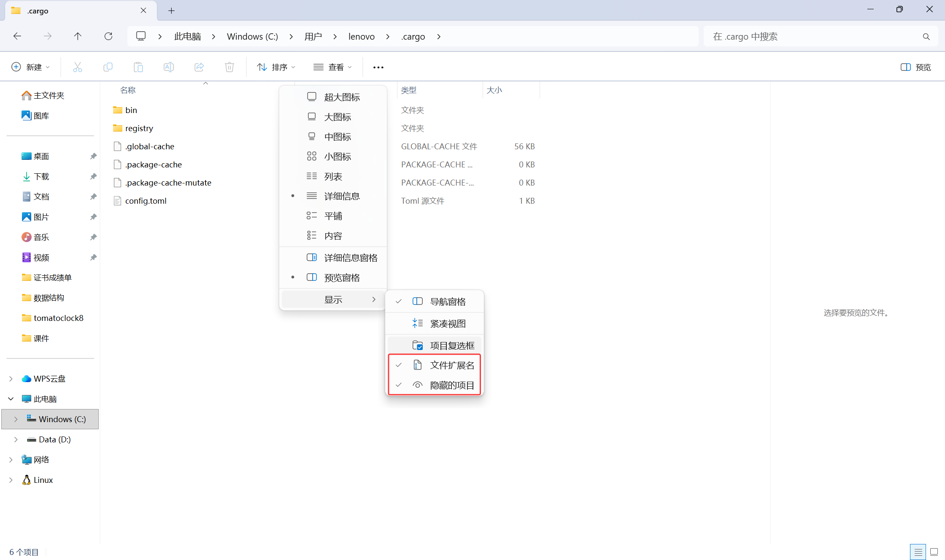945x560 pixels.
Task: Enable Item check boxes (项目复选框)
Action: click(x=451, y=345)
